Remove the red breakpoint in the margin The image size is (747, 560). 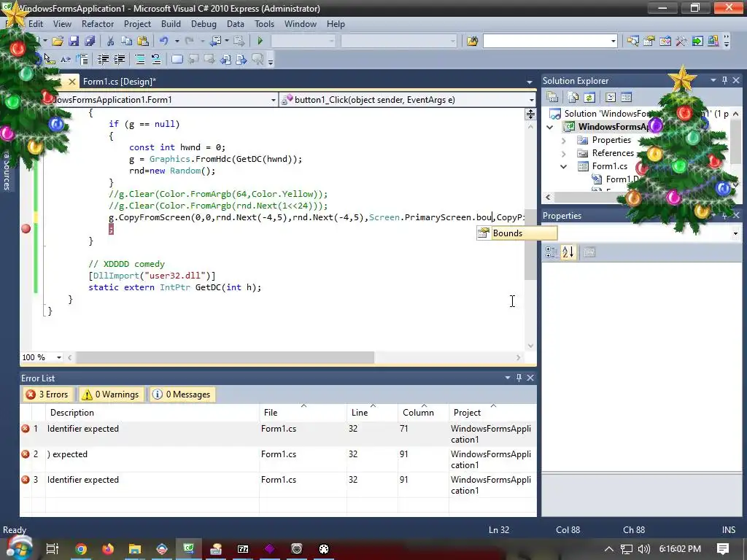(x=26, y=229)
